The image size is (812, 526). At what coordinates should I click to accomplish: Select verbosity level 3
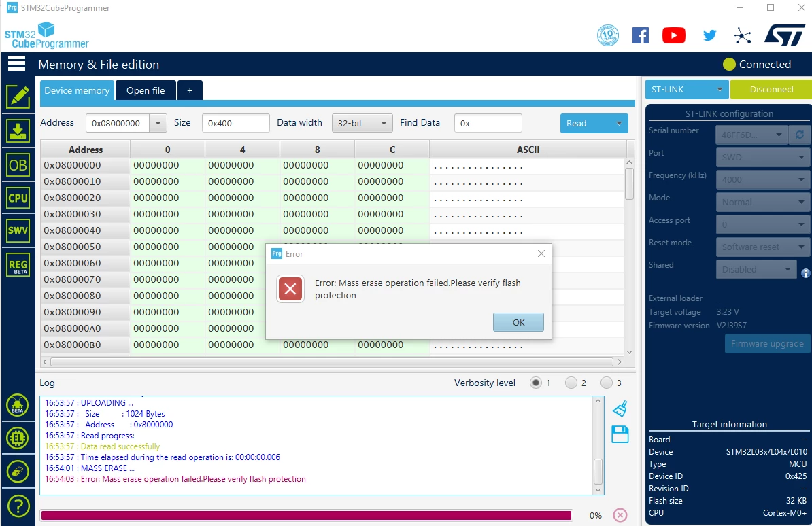point(607,383)
